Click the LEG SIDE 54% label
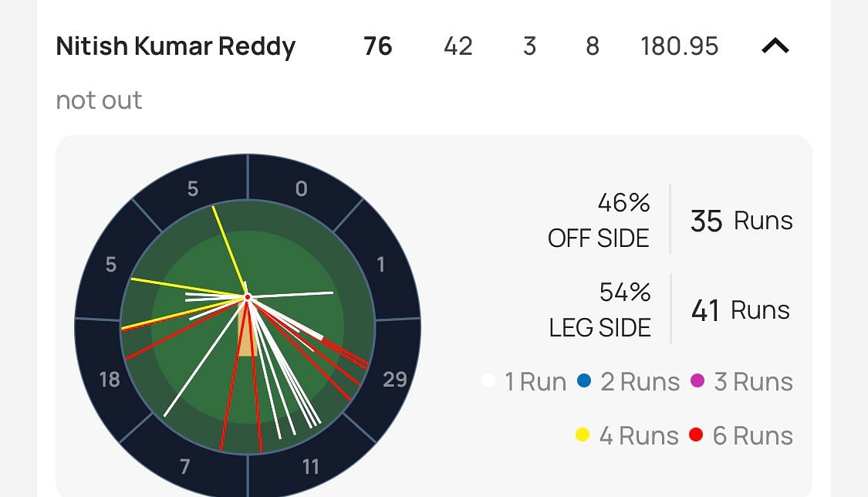 tap(600, 310)
